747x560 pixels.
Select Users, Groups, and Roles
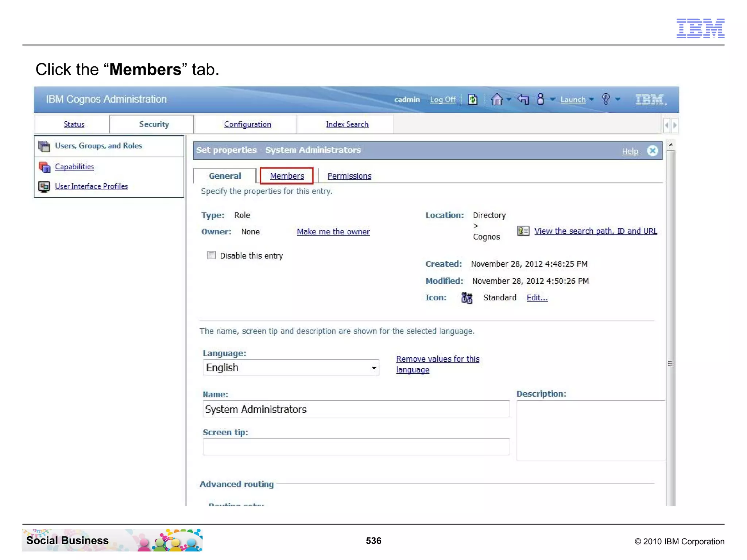pyautogui.click(x=98, y=146)
